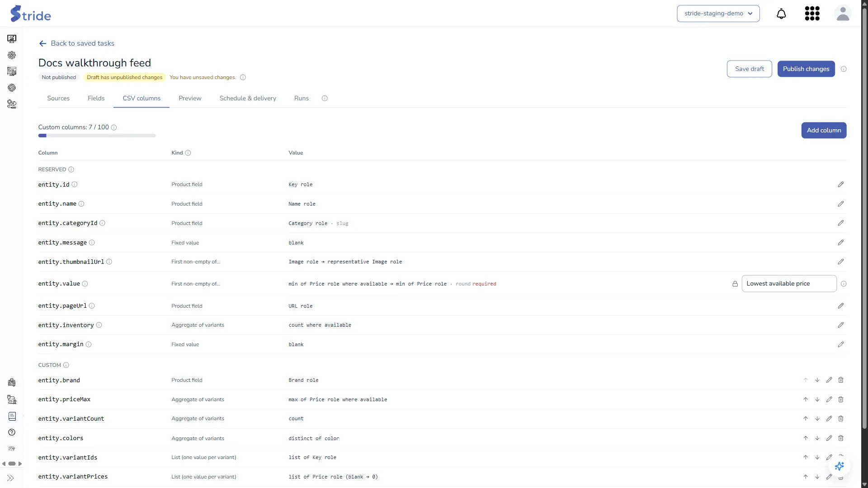
Task: Click the lock icon on entity.value
Action: pos(735,284)
